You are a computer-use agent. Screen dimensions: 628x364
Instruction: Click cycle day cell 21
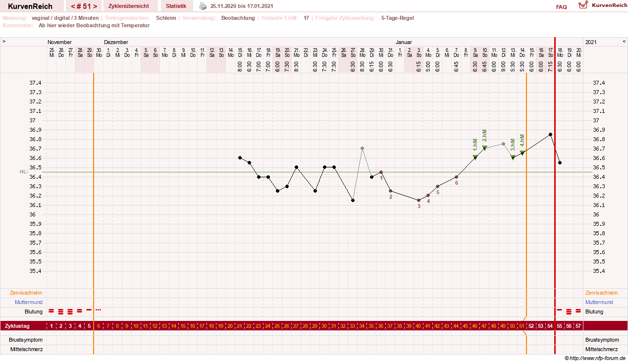[240, 326]
